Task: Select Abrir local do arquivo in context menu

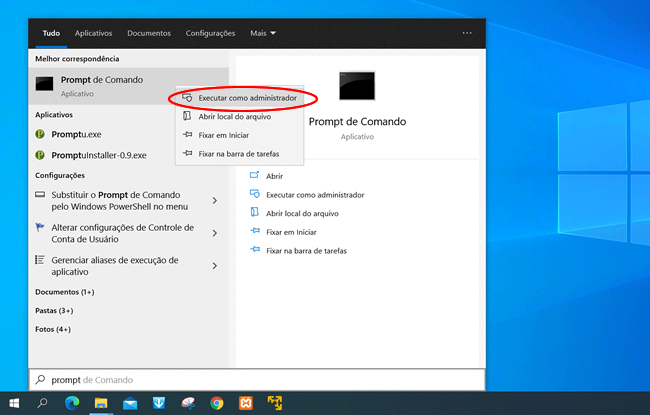Action: click(x=234, y=117)
